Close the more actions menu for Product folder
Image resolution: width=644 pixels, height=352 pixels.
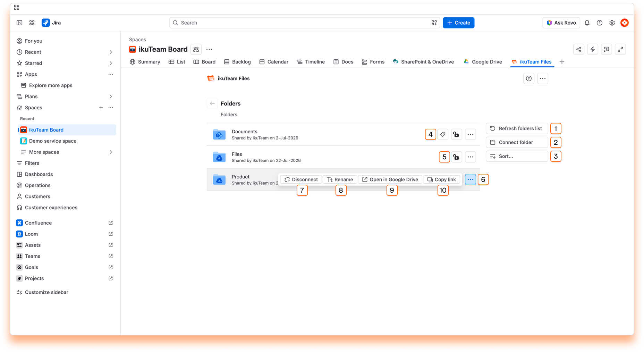click(x=471, y=179)
